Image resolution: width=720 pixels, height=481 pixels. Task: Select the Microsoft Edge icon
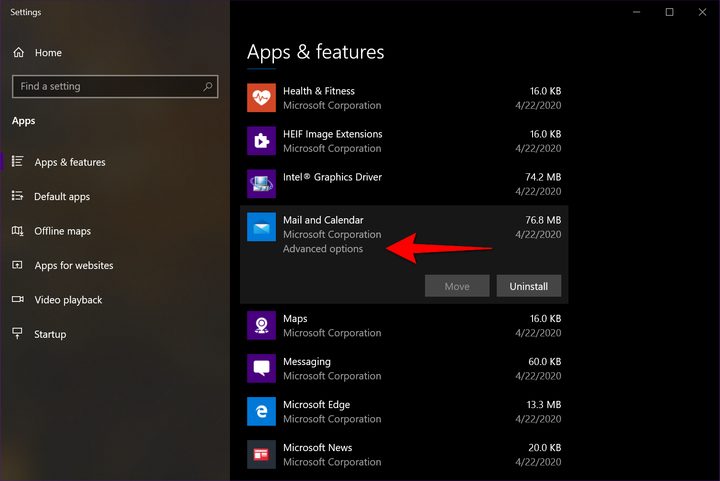point(261,412)
